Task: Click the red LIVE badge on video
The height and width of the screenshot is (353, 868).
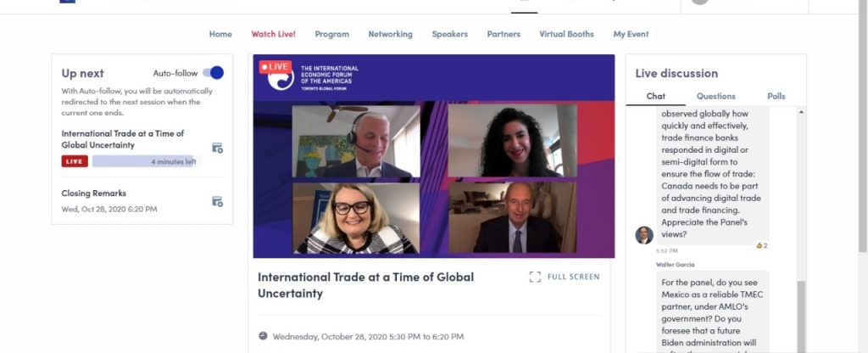Action: tap(275, 66)
